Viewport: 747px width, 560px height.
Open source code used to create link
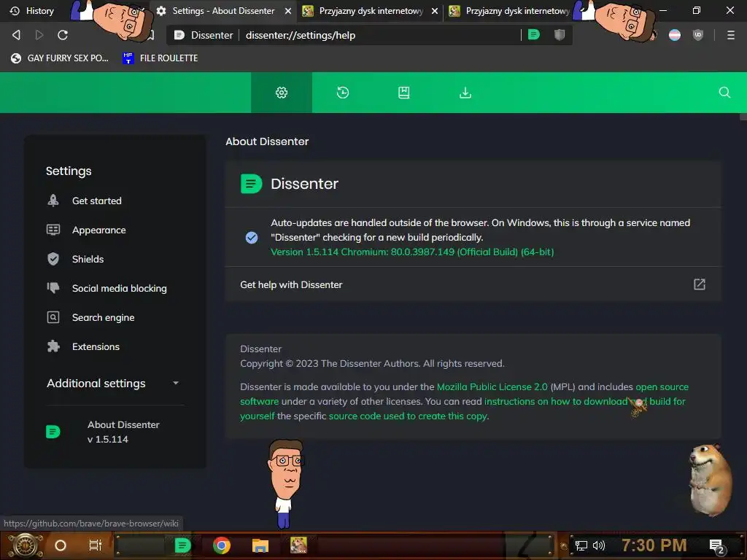[409, 416]
